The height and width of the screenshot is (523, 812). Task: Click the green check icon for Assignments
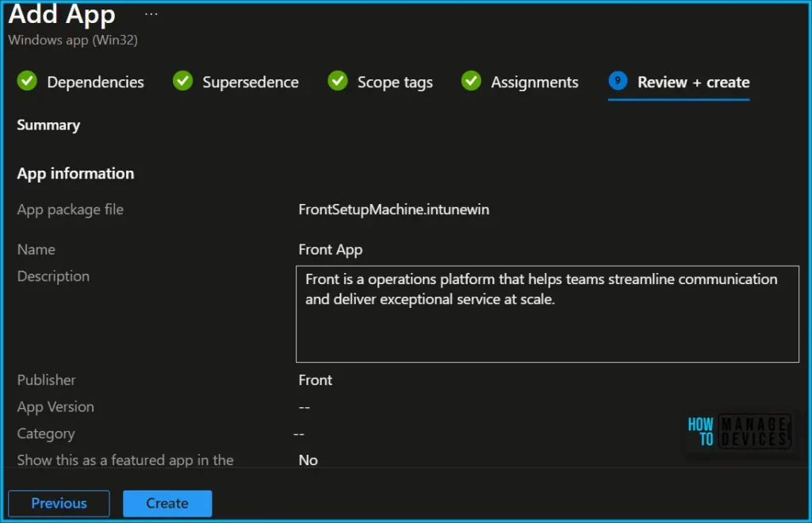[x=471, y=81]
